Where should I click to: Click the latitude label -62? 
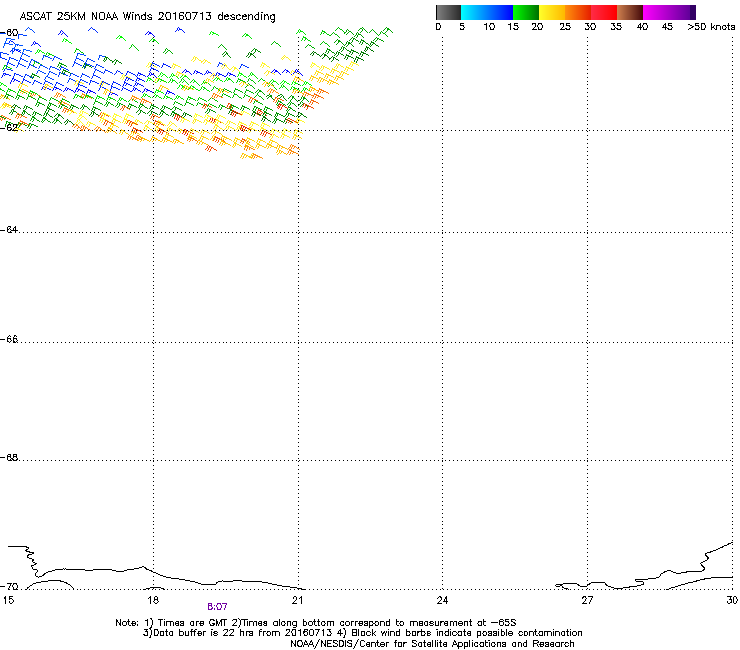point(9,127)
